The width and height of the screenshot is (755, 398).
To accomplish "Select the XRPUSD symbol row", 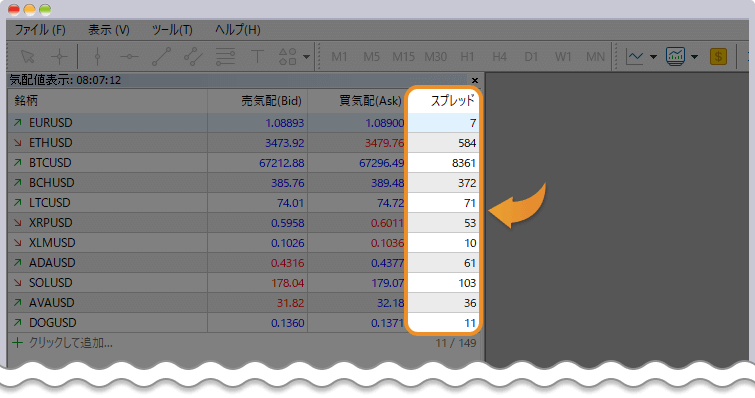I will click(243, 223).
